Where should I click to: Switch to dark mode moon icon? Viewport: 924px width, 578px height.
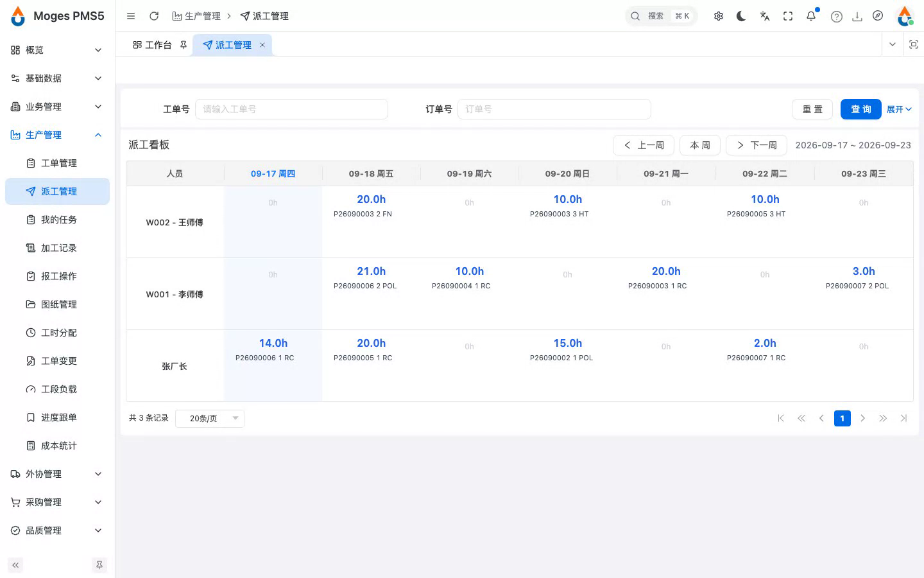coord(741,16)
